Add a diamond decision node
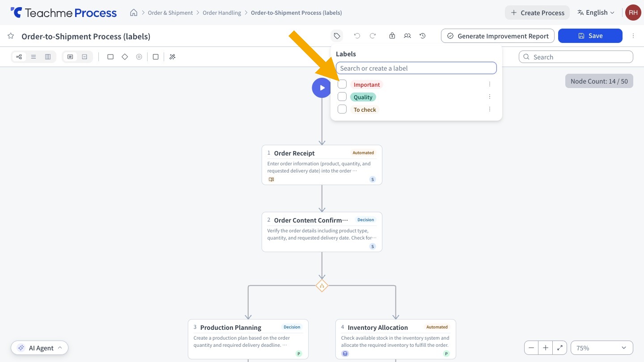This screenshot has width=644, height=362. coord(125,57)
